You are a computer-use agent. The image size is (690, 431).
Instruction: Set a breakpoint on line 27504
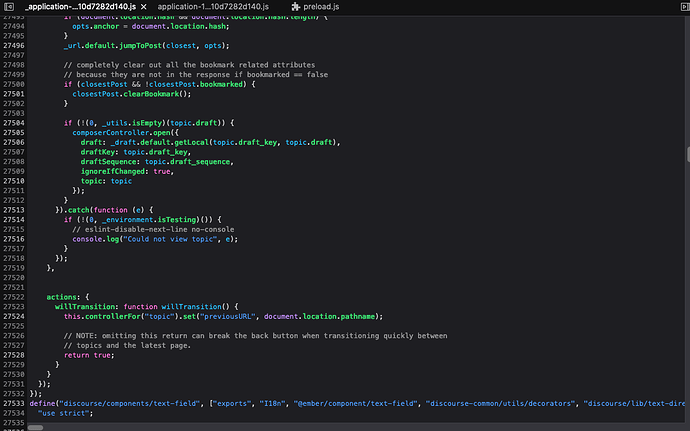[14, 123]
